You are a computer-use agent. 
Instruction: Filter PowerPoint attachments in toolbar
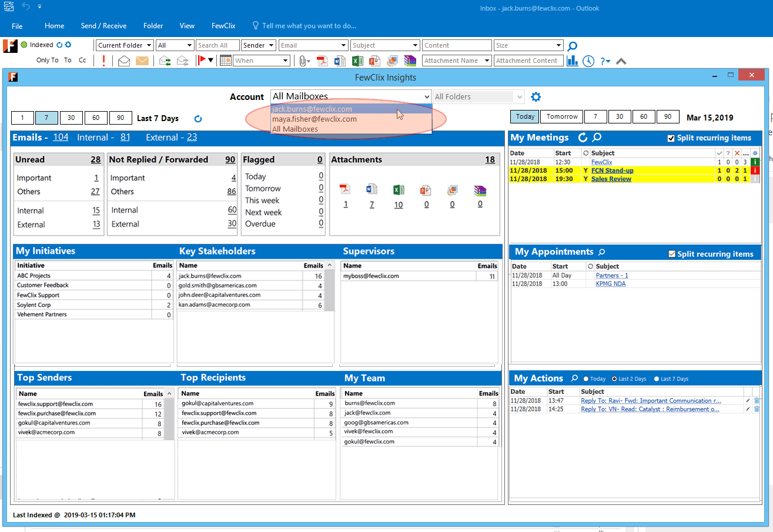(x=375, y=61)
